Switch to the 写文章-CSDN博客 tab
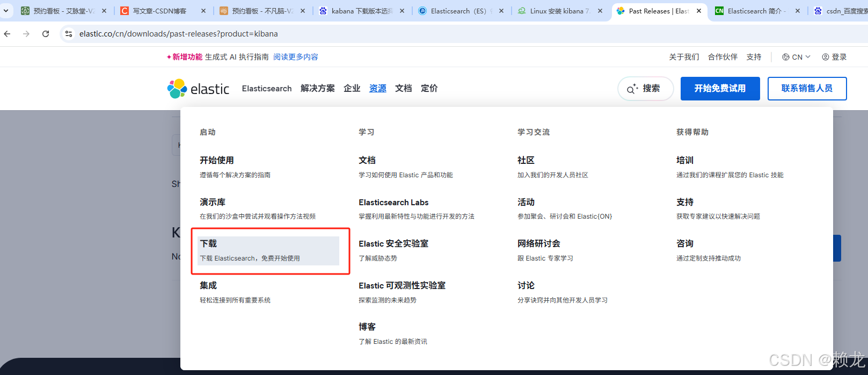This screenshot has width=868, height=375. point(159,11)
